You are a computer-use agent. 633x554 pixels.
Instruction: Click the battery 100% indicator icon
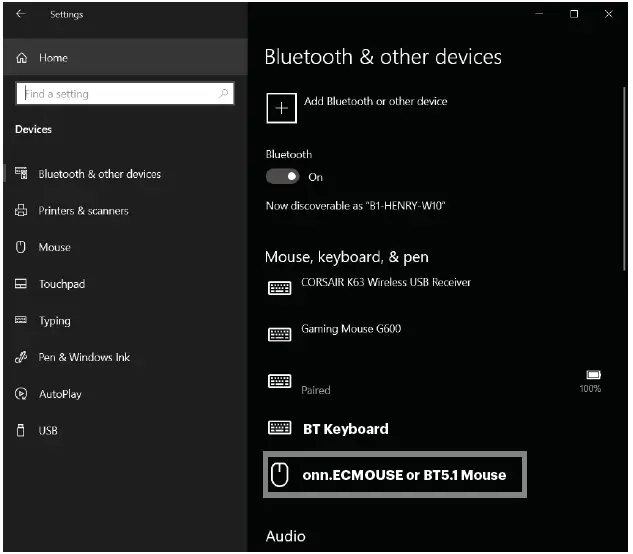click(x=590, y=374)
